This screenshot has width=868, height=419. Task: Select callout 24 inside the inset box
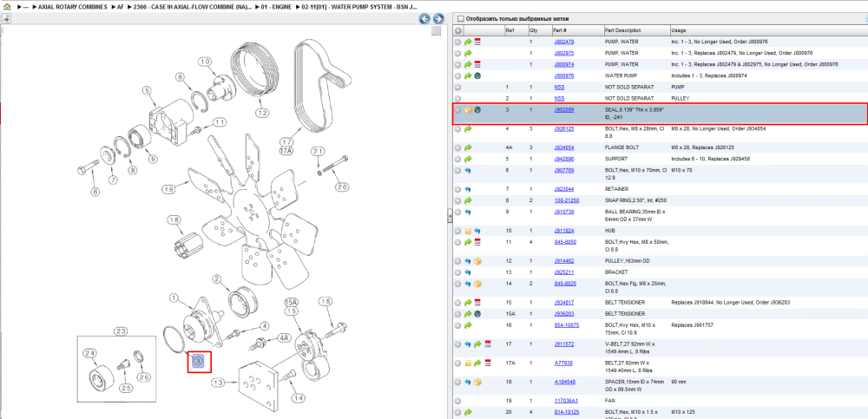tap(89, 352)
